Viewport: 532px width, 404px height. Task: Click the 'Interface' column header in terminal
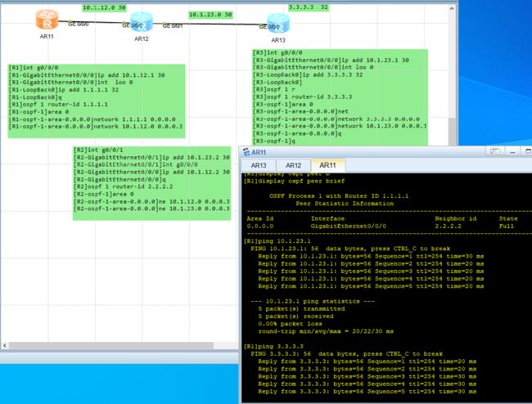(327, 219)
